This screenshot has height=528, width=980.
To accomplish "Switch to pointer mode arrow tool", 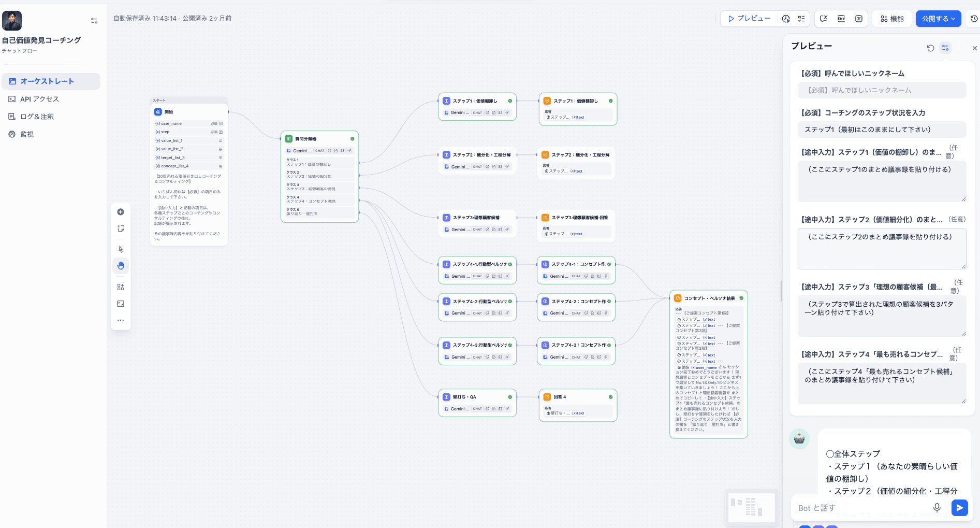I will click(x=121, y=249).
